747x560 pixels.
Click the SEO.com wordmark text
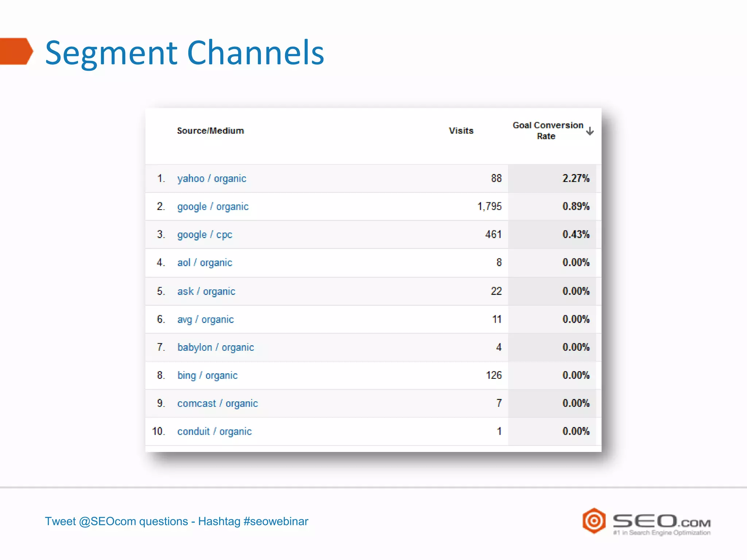coord(662,521)
